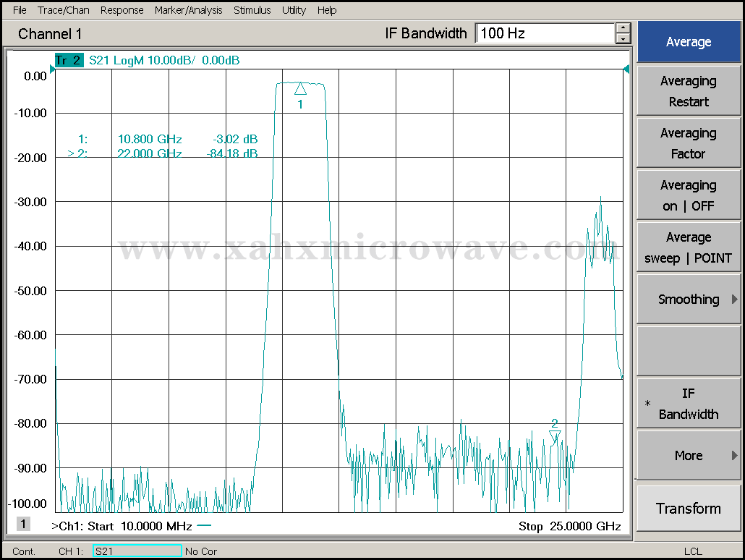Open the Response menu
Screen dimensions: 745x560
coord(122,10)
